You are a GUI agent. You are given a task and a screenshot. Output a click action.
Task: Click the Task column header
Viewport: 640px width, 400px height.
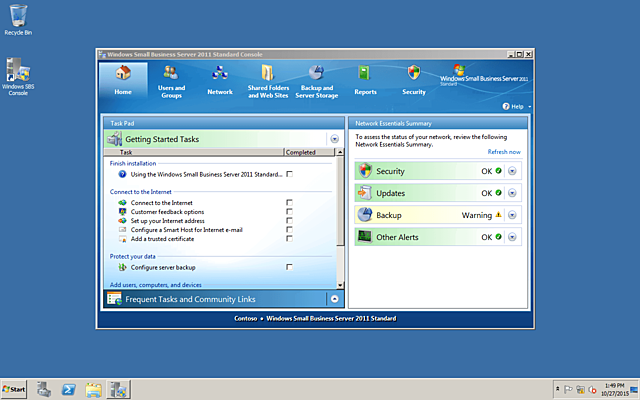194,152
